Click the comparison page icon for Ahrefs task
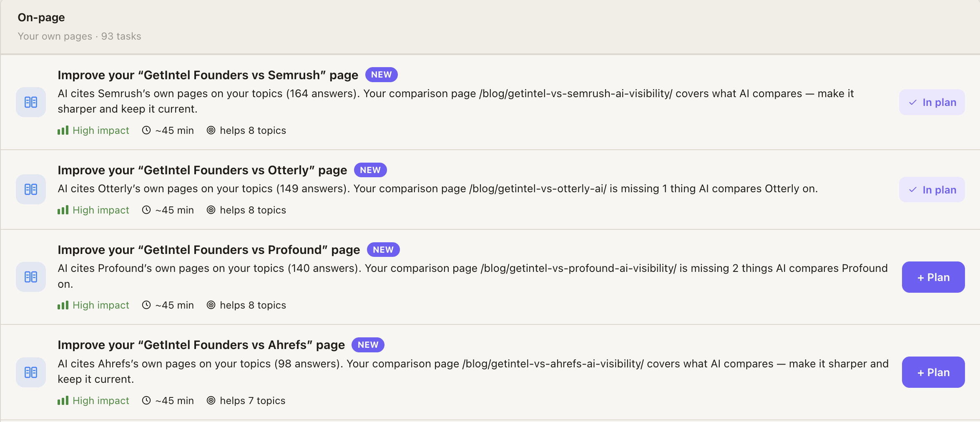This screenshot has height=422, width=980. tap(31, 372)
